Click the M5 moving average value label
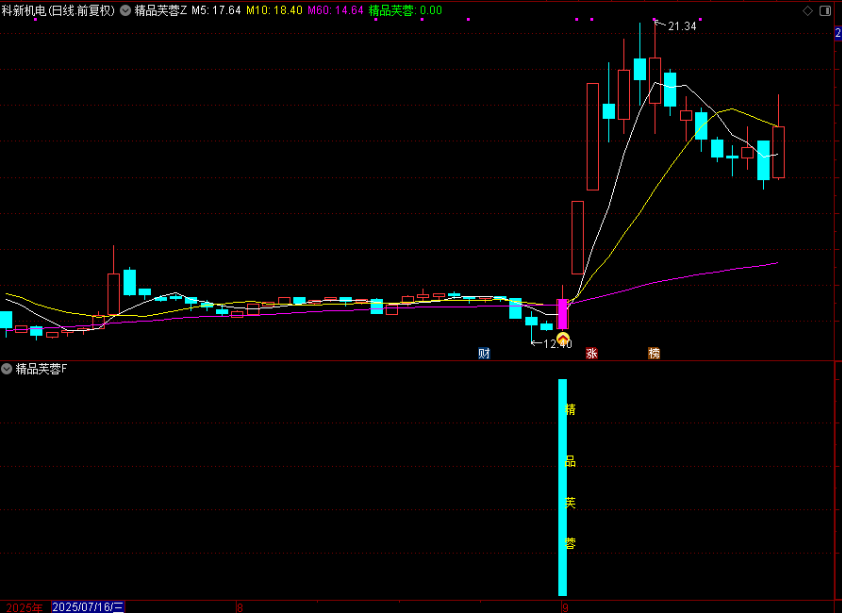 [216, 10]
